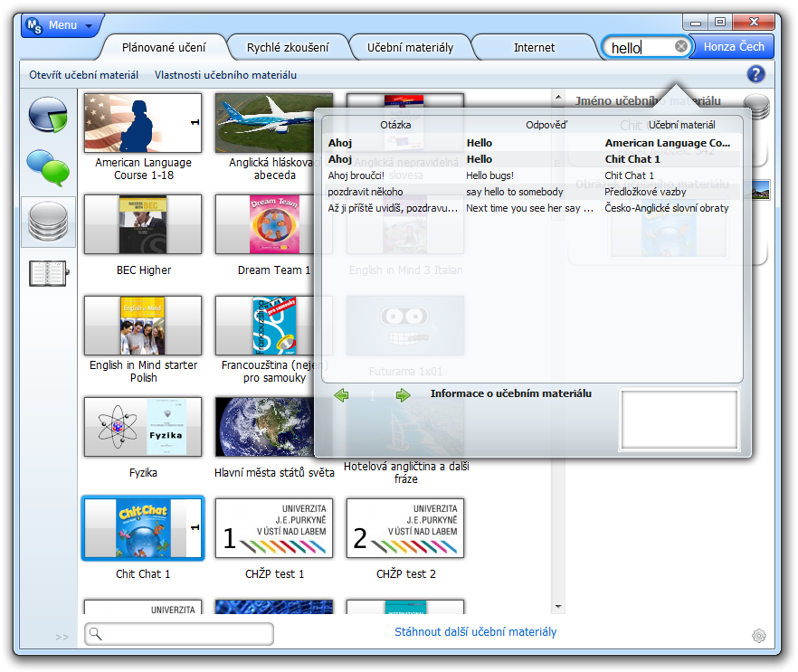Open the notebook organizer sidebar icon
The height and width of the screenshot is (672, 798).
click(x=48, y=273)
